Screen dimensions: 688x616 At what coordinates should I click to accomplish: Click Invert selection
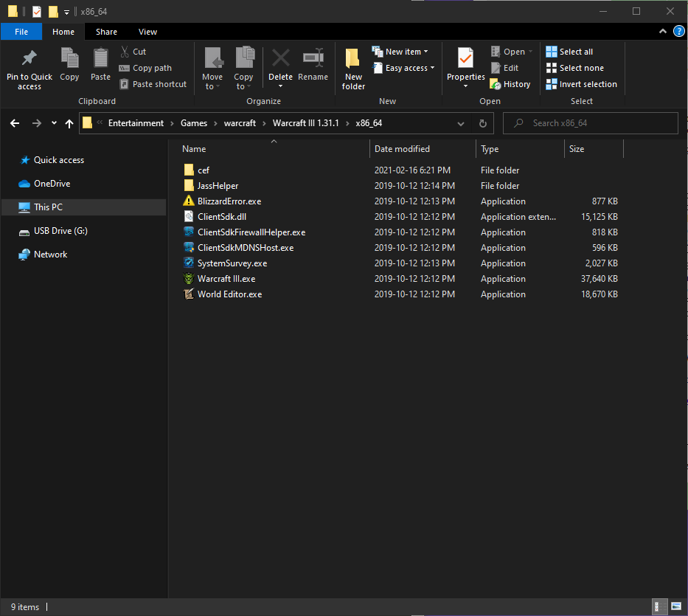[x=581, y=84]
